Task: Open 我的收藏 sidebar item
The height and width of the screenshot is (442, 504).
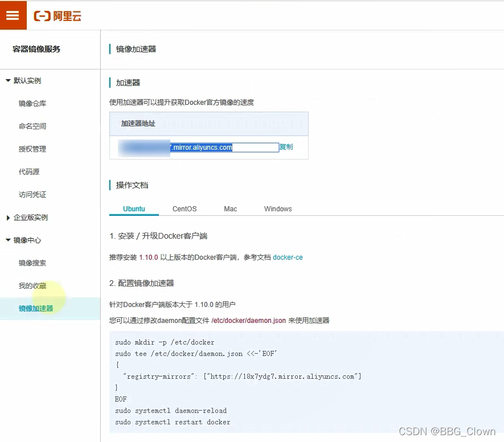Action: click(x=32, y=286)
